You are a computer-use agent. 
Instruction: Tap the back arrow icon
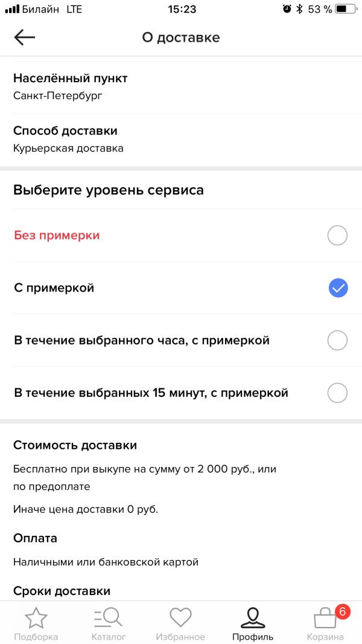coord(25,37)
